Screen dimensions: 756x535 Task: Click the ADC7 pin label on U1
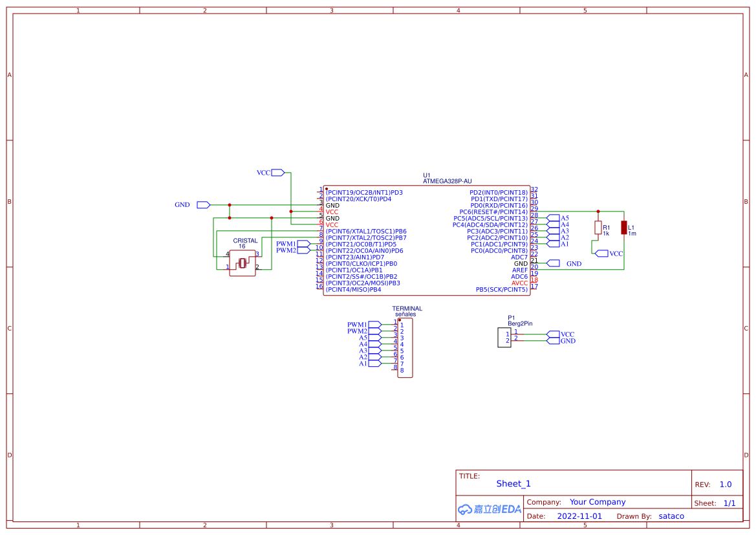tap(519, 256)
